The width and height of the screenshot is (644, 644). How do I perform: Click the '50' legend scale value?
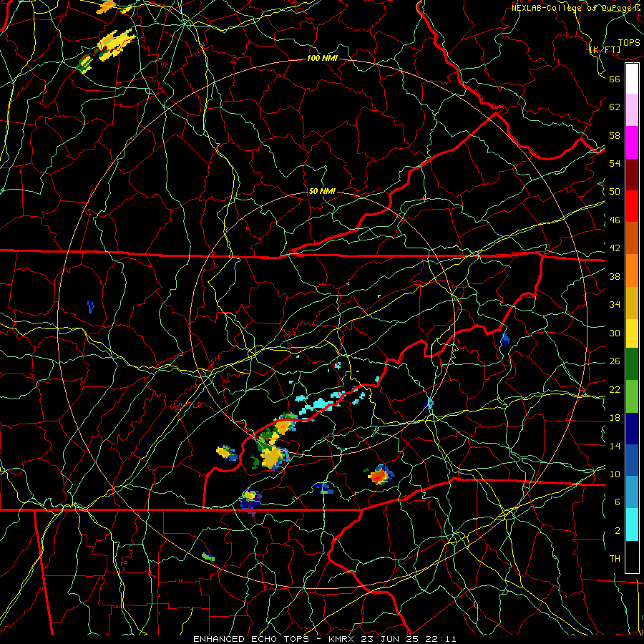tap(615, 191)
